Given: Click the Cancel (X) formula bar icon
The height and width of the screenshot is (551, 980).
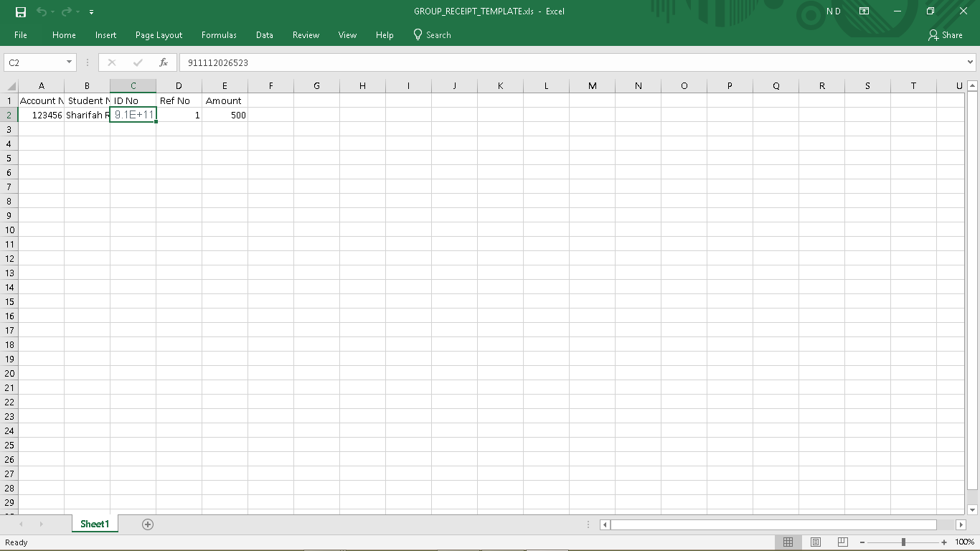Looking at the screenshot, I should (x=112, y=62).
